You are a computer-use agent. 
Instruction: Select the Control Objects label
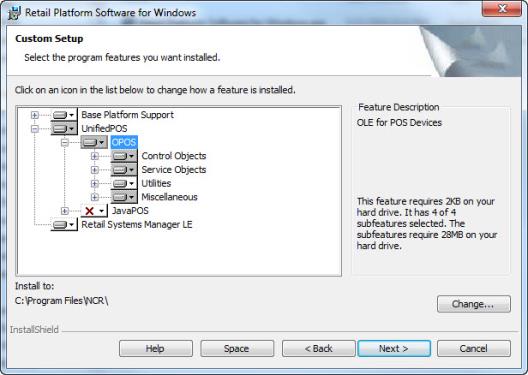click(x=174, y=156)
